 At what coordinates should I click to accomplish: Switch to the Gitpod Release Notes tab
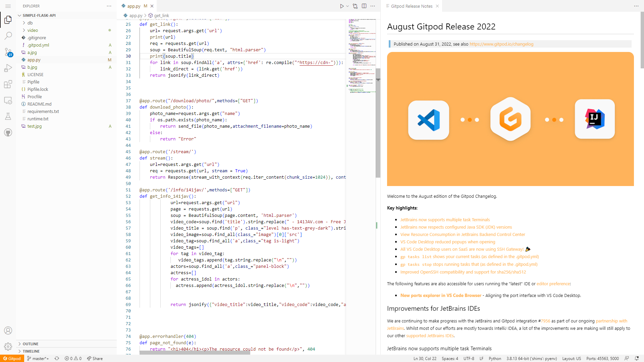click(x=411, y=6)
